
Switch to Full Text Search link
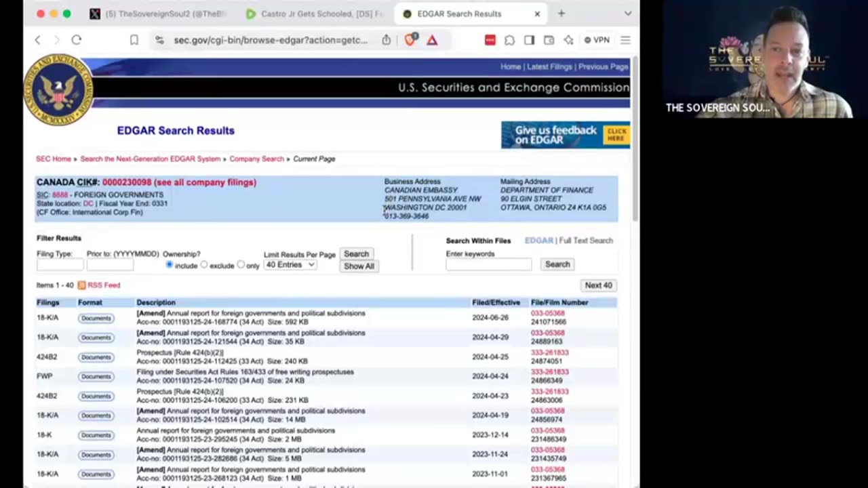586,241
